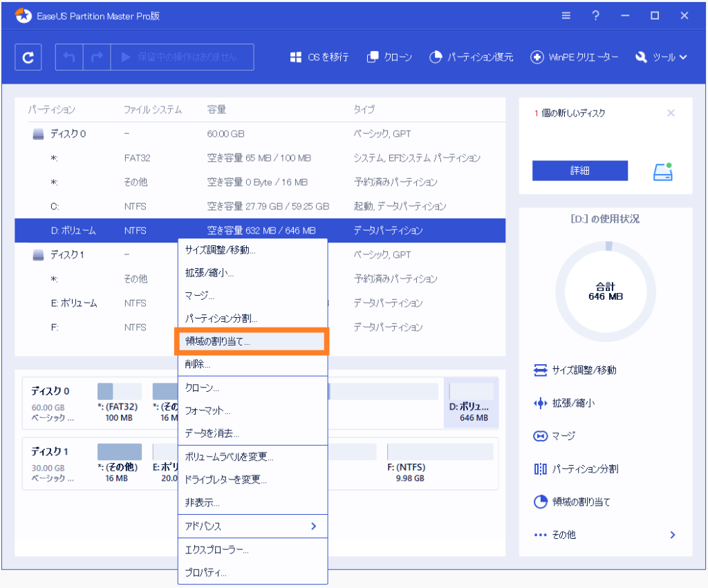Click the ファイルシステム column header
Image resolution: width=708 pixels, height=588 pixels.
point(153,110)
